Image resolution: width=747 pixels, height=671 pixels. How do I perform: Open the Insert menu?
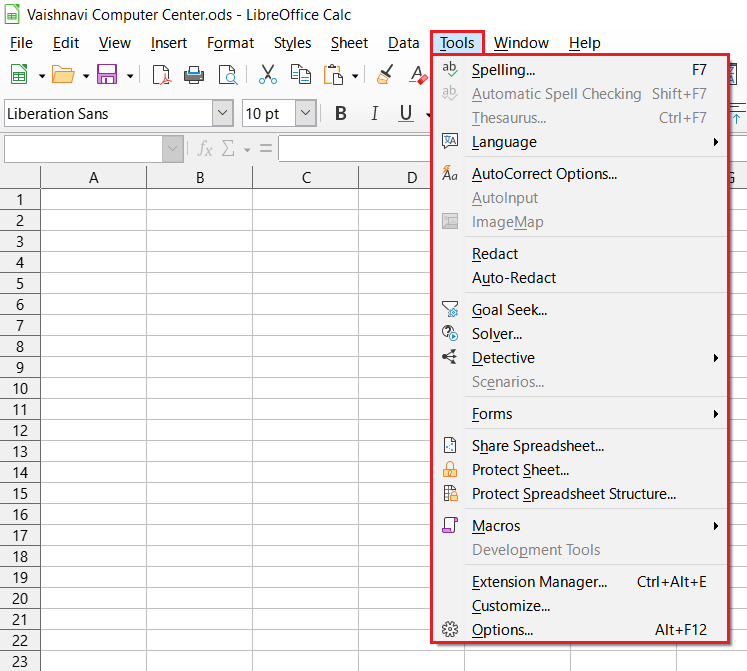click(169, 43)
